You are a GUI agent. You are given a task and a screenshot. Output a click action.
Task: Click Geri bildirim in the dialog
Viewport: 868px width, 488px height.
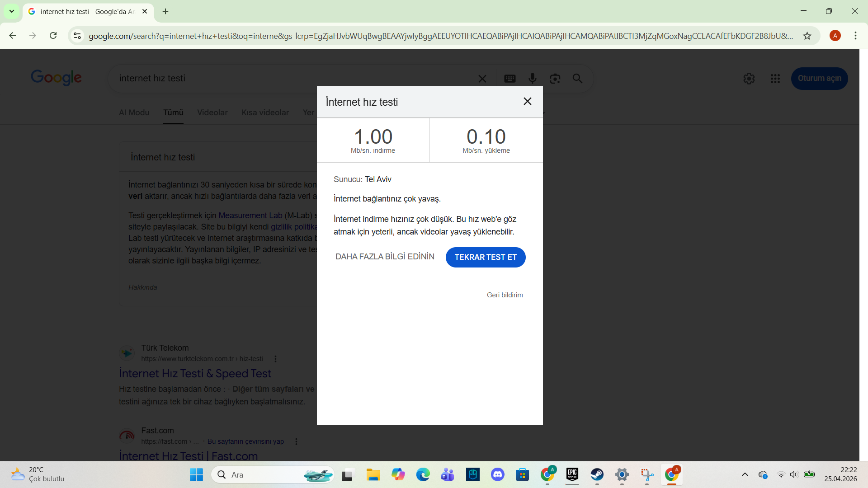(505, 295)
